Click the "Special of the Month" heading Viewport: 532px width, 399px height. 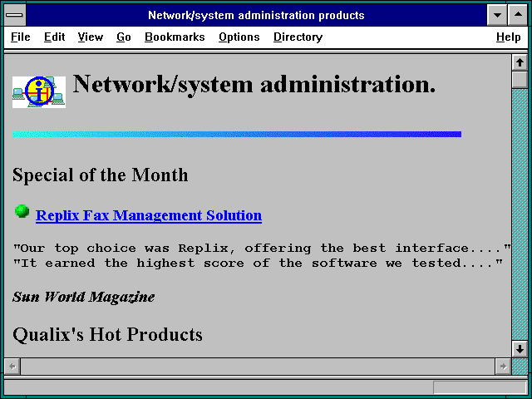coord(100,175)
